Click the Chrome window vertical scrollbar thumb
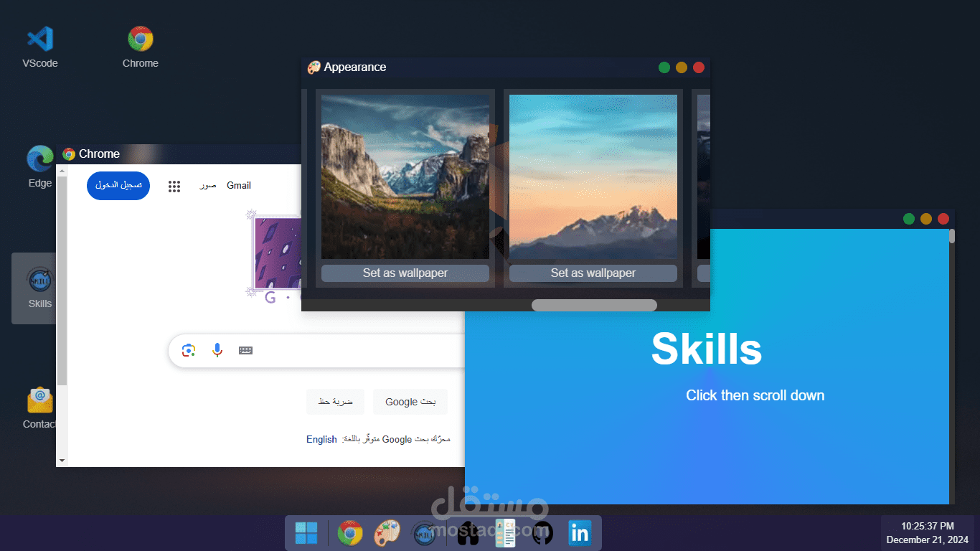Image resolution: width=980 pixels, height=551 pixels. click(x=62, y=280)
